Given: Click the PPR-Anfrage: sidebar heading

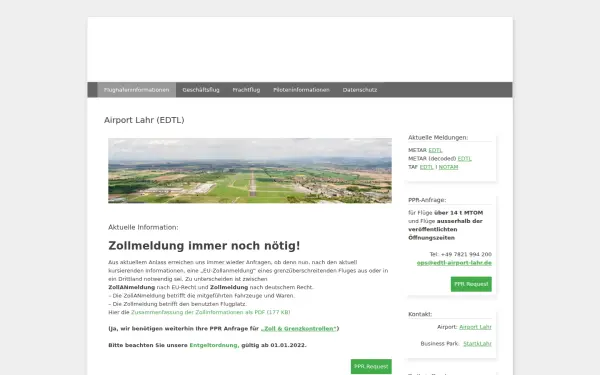Looking at the screenshot, I should pos(427,200).
